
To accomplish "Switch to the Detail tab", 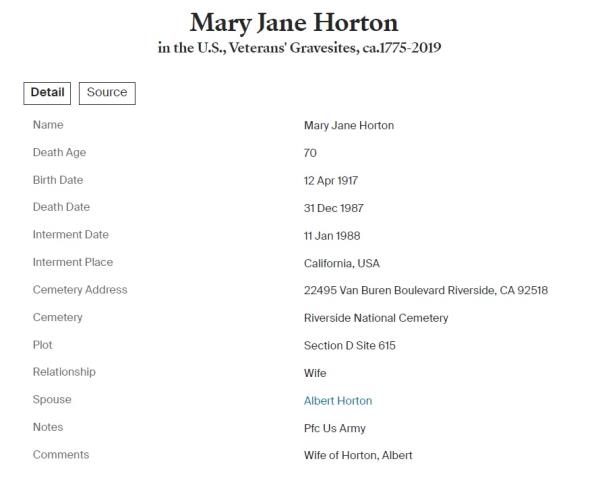I will tap(47, 93).
